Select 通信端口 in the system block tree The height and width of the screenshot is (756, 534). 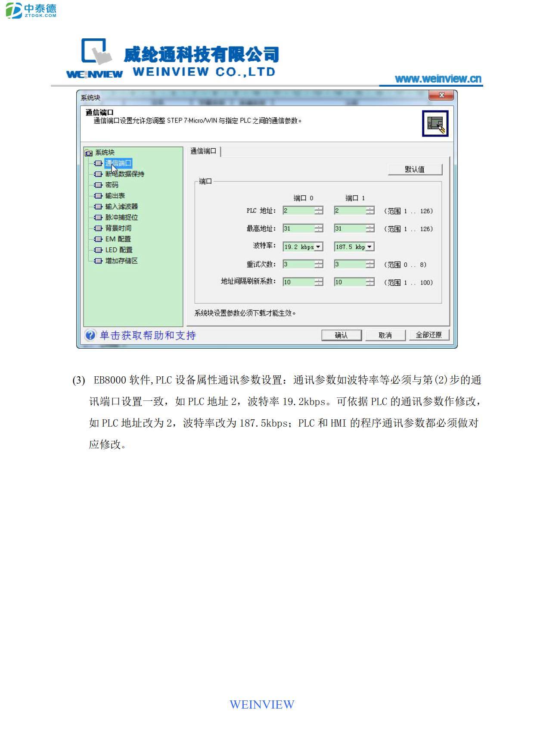click(118, 163)
